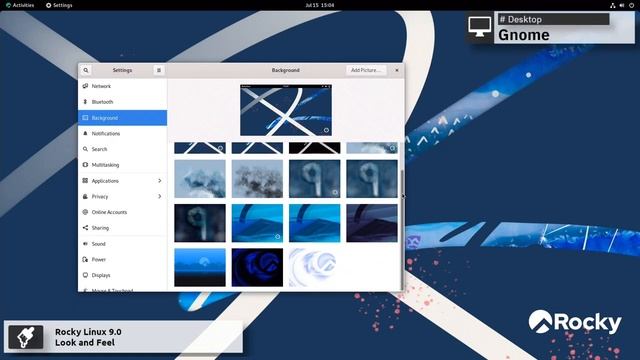The width and height of the screenshot is (640, 360).
Task: Click the Sharing icon
Action: (x=85, y=228)
